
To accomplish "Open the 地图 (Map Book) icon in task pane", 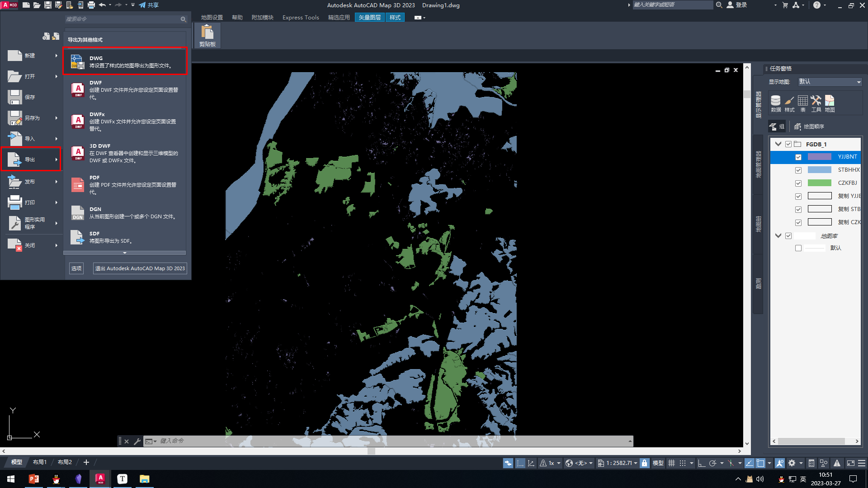I will [x=830, y=103].
